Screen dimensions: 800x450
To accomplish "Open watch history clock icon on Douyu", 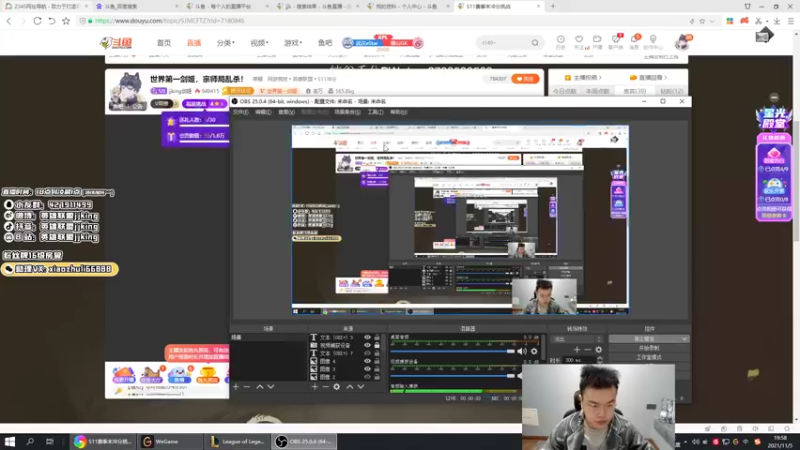I will point(560,39).
